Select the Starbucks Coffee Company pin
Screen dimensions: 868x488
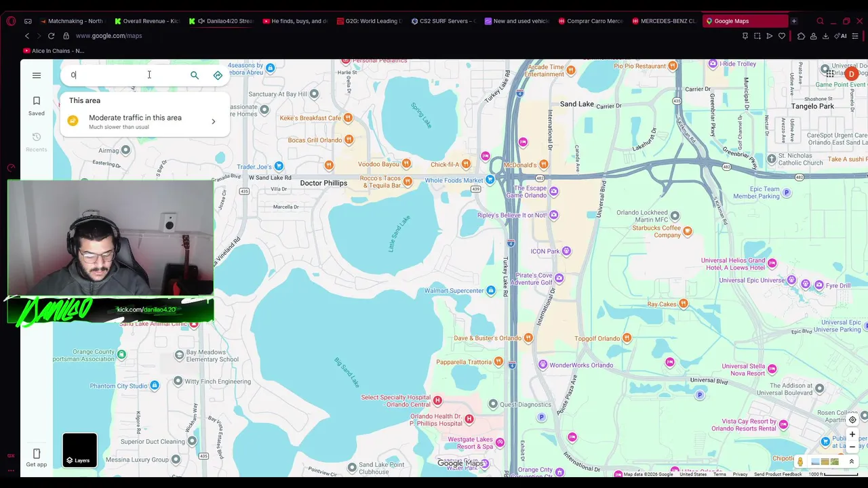tap(688, 231)
